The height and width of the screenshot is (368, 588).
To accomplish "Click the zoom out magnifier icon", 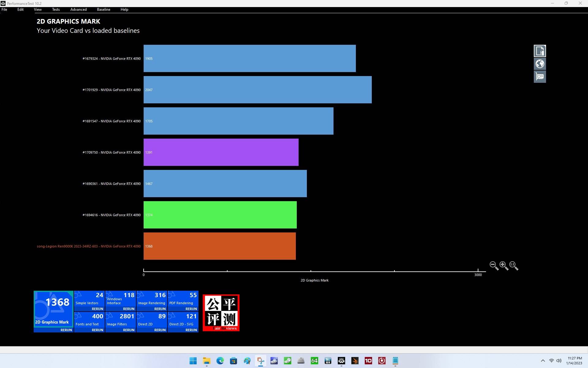I will tap(493, 265).
